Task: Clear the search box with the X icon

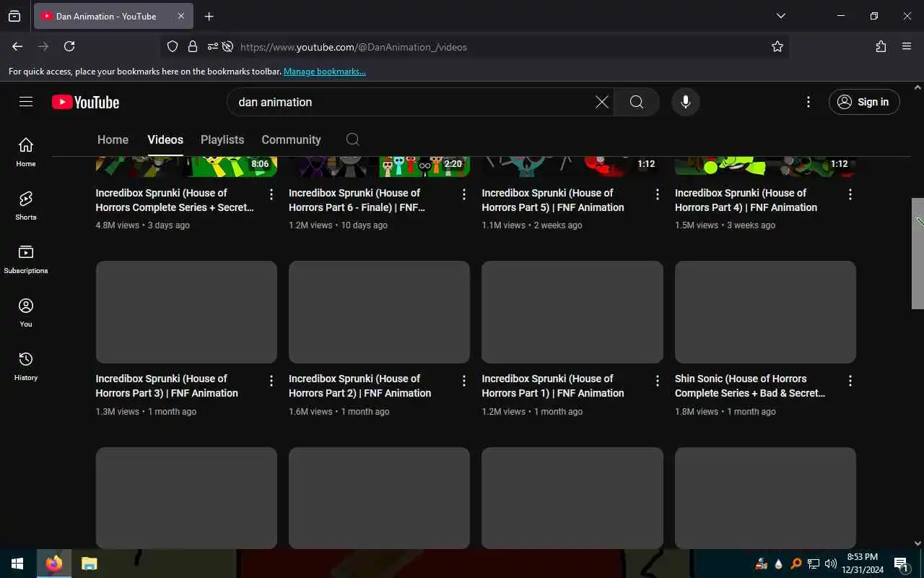Action: click(x=601, y=102)
